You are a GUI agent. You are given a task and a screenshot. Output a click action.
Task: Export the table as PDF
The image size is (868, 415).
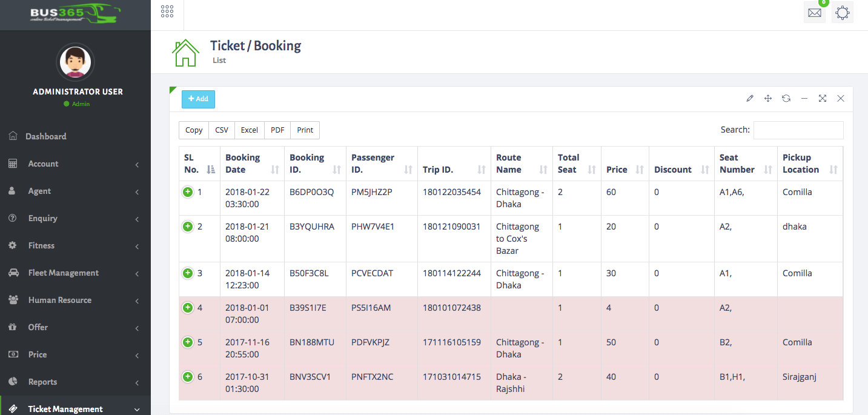click(277, 130)
